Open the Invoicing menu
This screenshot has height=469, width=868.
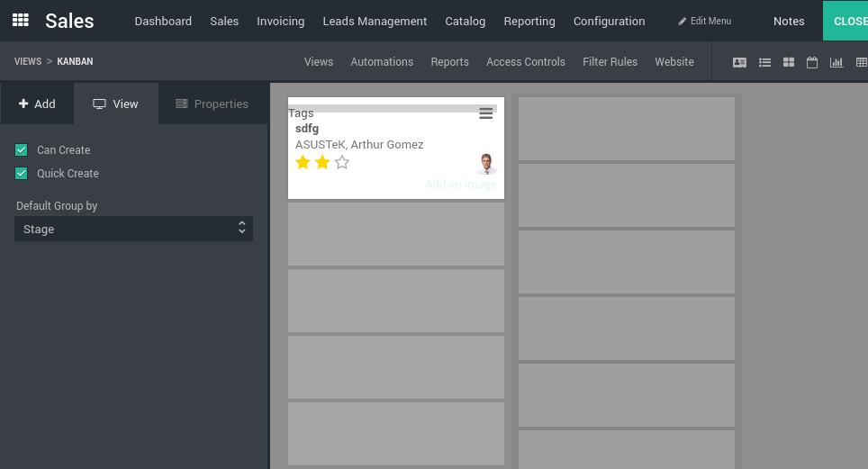pos(281,21)
